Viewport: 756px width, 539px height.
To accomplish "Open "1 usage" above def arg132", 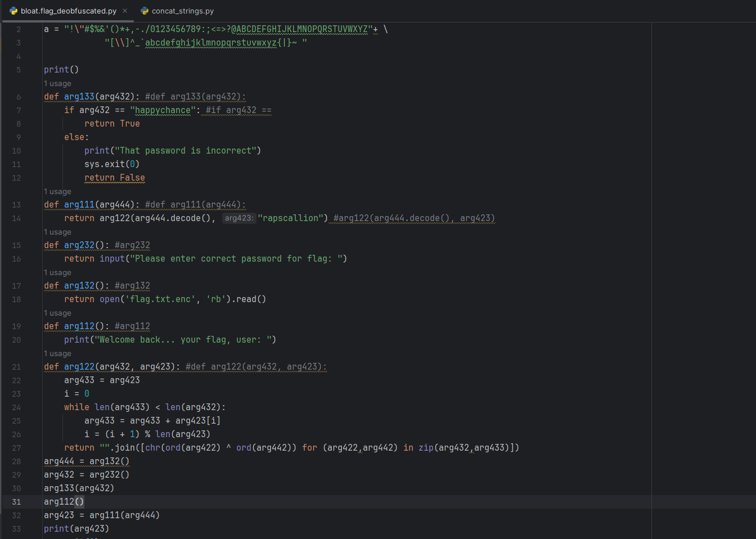I will click(x=57, y=272).
